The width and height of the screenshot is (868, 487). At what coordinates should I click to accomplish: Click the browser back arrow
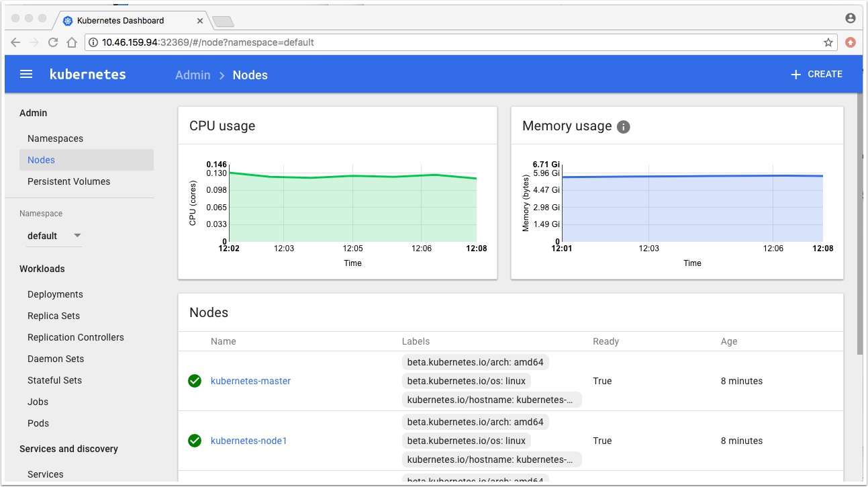(x=16, y=42)
